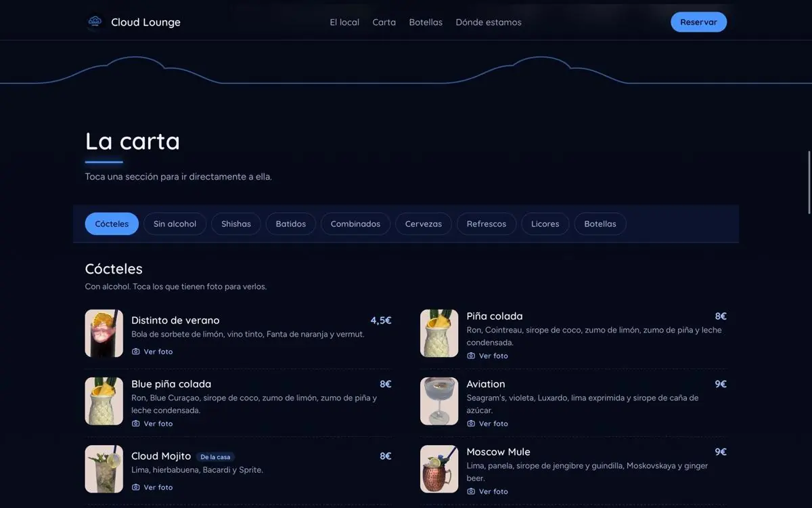Click the Moscow Mule title

pos(498,452)
